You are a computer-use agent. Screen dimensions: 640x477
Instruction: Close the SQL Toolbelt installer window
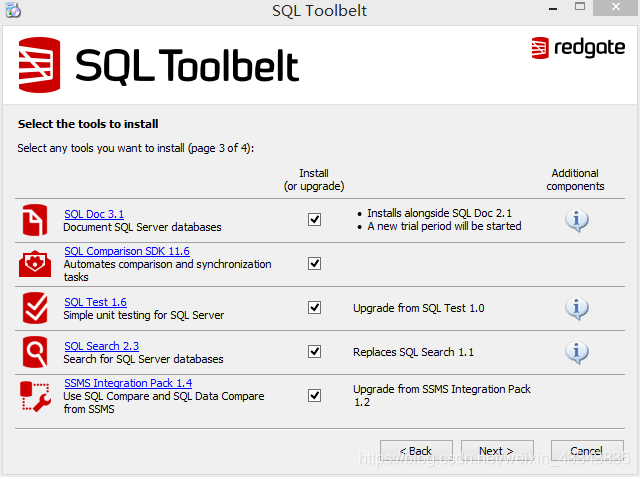point(616,7)
